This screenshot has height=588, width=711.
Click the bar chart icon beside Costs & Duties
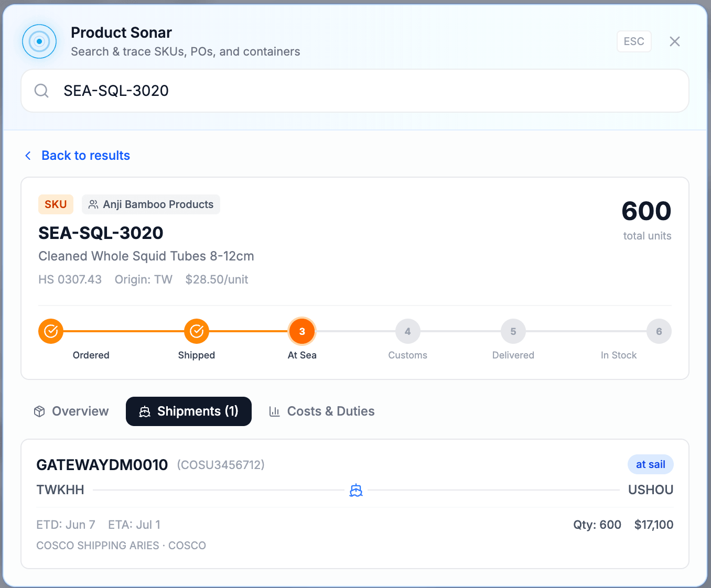[275, 411]
